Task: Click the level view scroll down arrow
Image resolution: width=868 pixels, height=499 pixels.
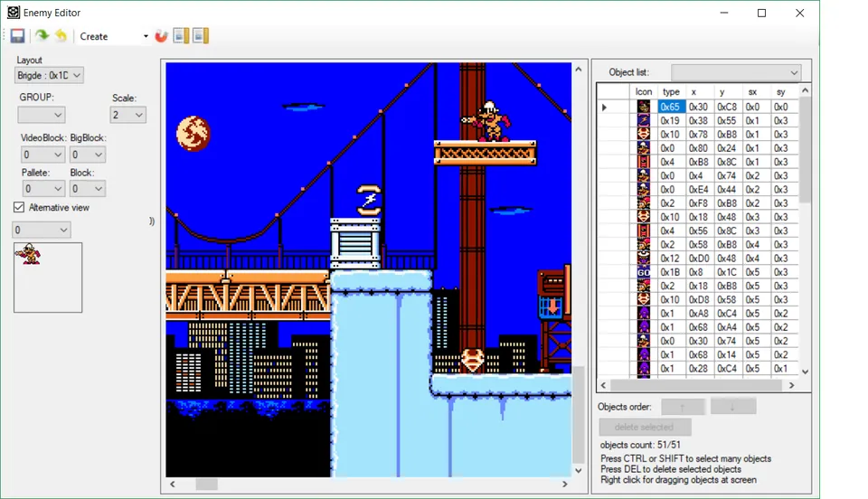Action: [579, 471]
